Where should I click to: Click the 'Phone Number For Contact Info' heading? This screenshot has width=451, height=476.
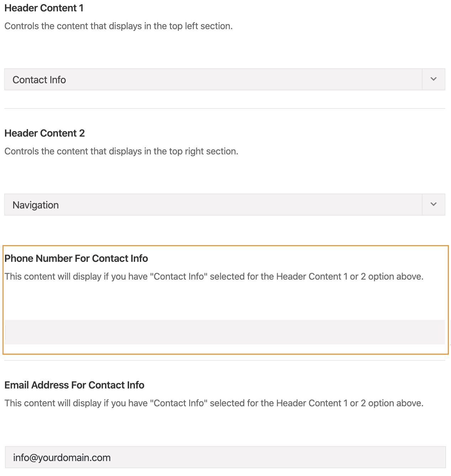pyautogui.click(x=76, y=258)
